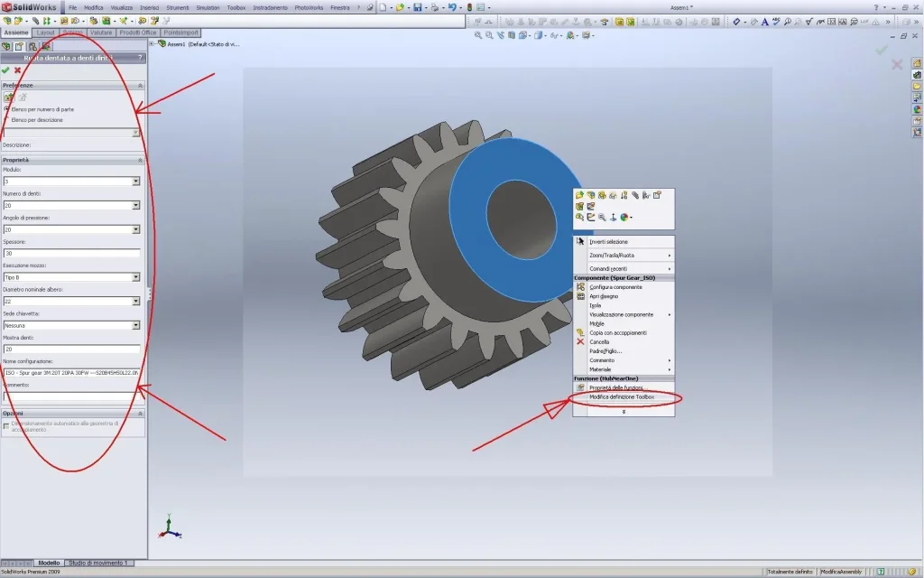The height and width of the screenshot is (578, 924).
Task: Click the Print icon
Action: (434, 7)
